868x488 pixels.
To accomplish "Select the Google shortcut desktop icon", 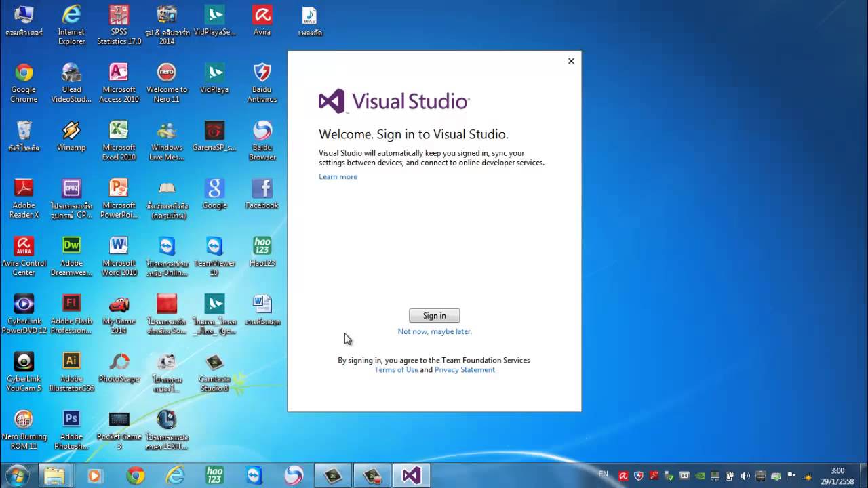I will 214,194.
